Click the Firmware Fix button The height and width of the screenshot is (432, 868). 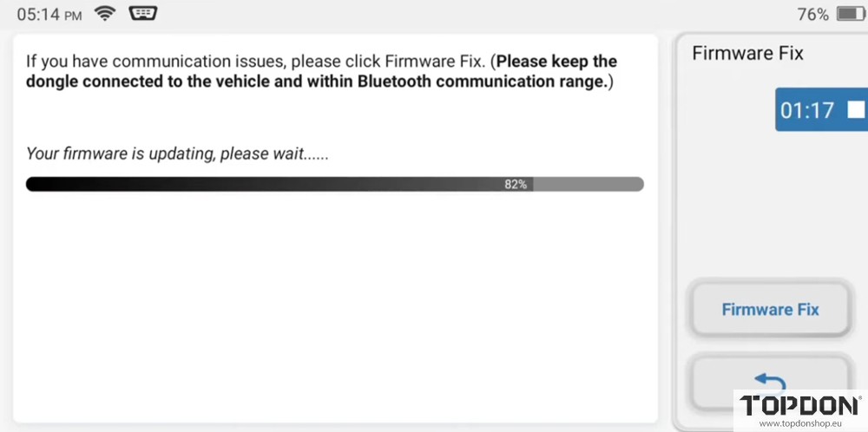pos(770,310)
